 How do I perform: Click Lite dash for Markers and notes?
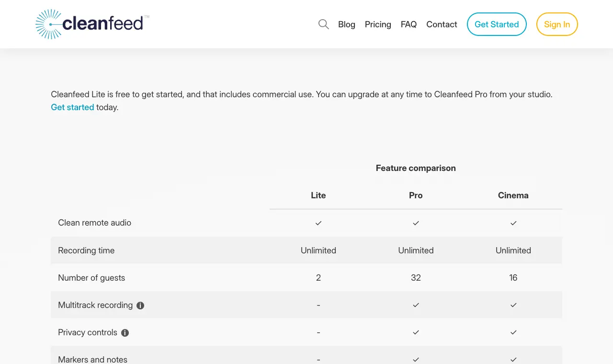[x=318, y=360]
